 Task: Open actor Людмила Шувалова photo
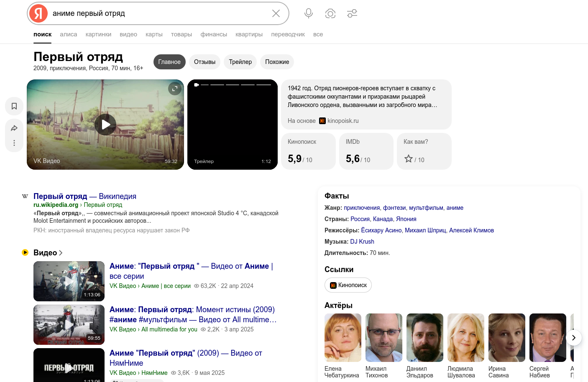466,338
